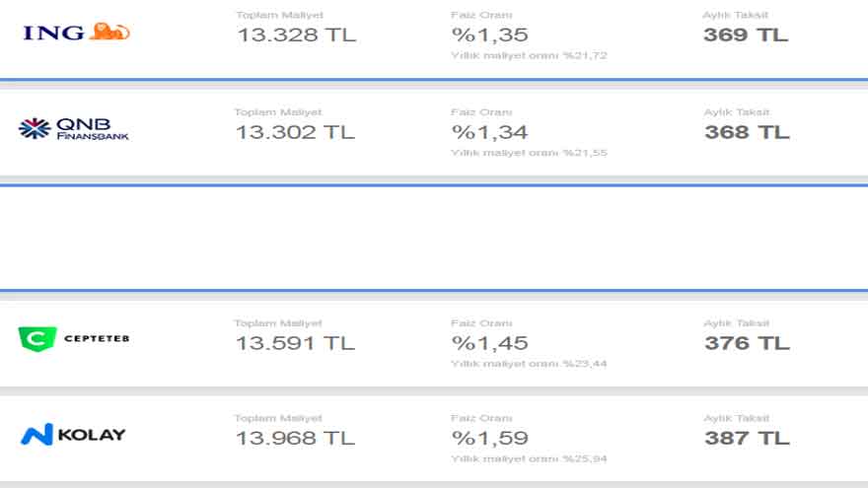Select ING total cost 13.328 TL
The image size is (868, 488).
point(296,35)
